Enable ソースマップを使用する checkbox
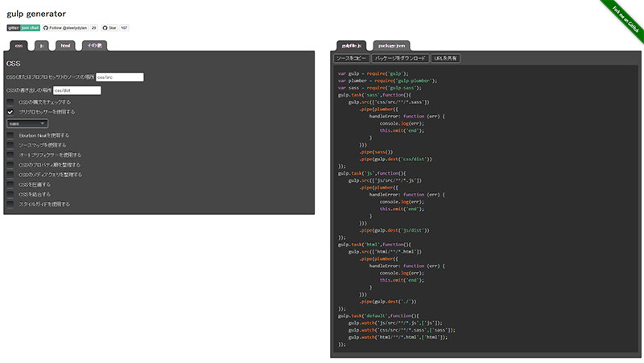The height and width of the screenshot is (363, 644). pyautogui.click(x=10, y=145)
